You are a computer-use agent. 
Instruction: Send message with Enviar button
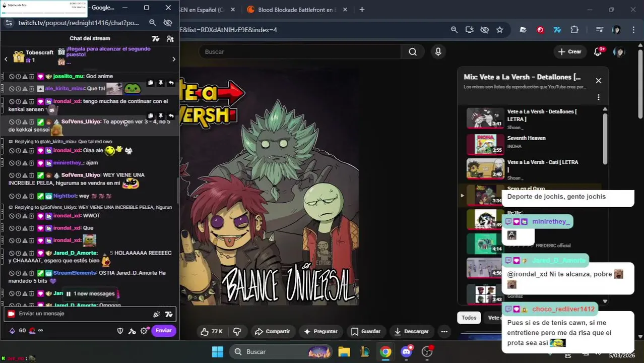pos(163,331)
